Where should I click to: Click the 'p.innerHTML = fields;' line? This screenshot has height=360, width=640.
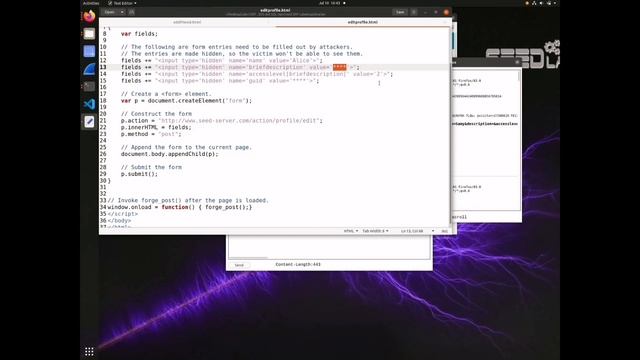coord(156,127)
